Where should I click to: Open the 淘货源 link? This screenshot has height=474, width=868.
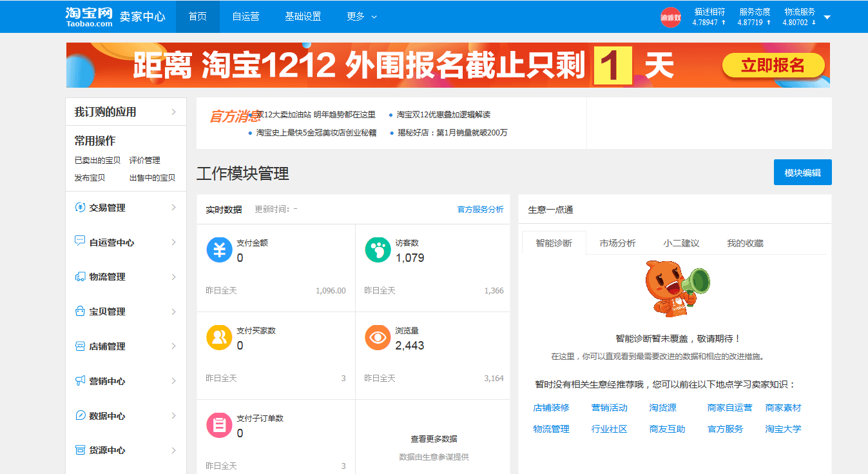pyautogui.click(x=662, y=408)
